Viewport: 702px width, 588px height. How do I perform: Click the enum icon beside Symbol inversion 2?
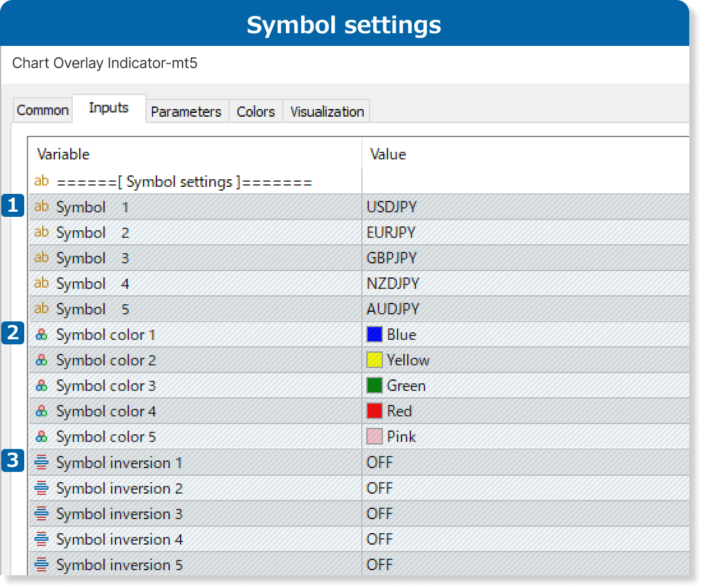pos(41,488)
